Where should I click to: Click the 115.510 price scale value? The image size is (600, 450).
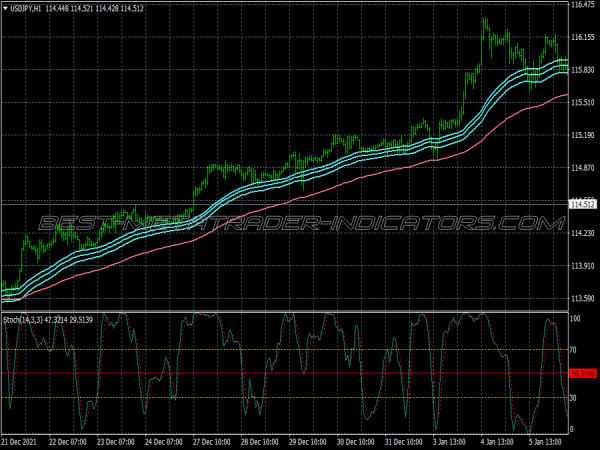click(582, 102)
